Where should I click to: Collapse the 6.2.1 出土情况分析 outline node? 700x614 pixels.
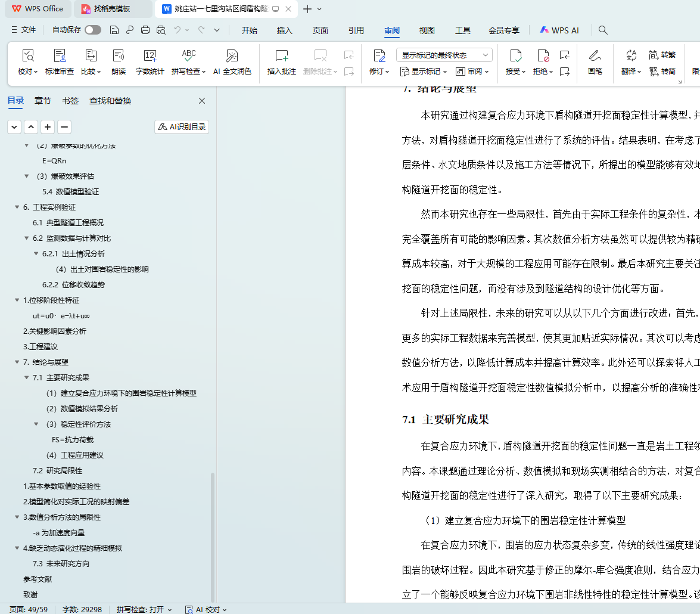36,254
